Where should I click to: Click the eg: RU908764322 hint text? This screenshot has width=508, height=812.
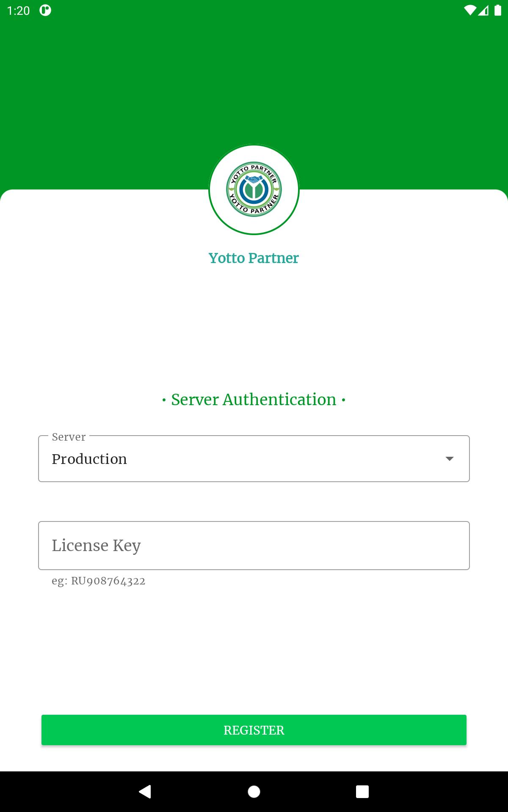(99, 581)
